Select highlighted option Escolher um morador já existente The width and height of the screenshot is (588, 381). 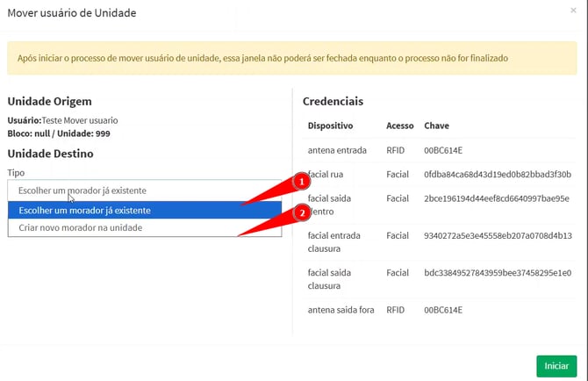145,211
